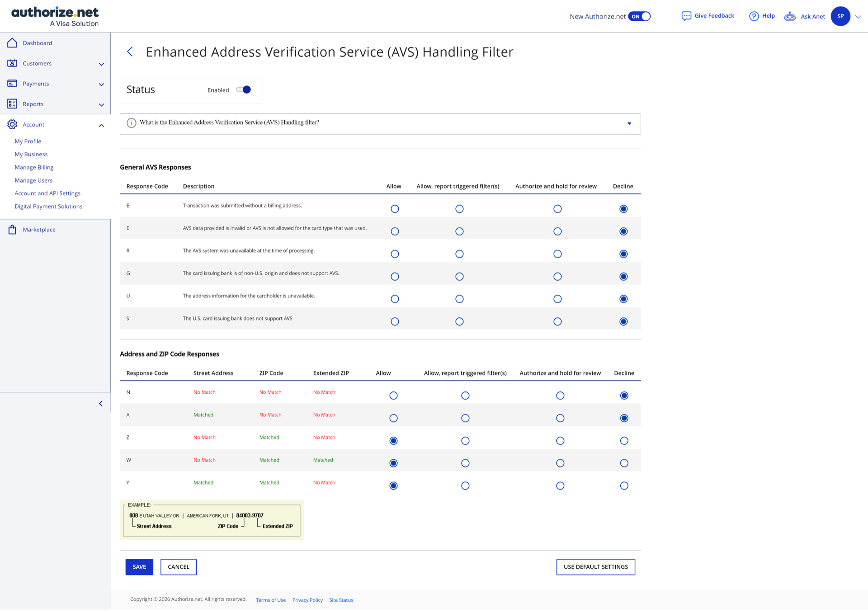Click the Account gear icon
Viewport: 868px width, 613px height.
tap(12, 124)
